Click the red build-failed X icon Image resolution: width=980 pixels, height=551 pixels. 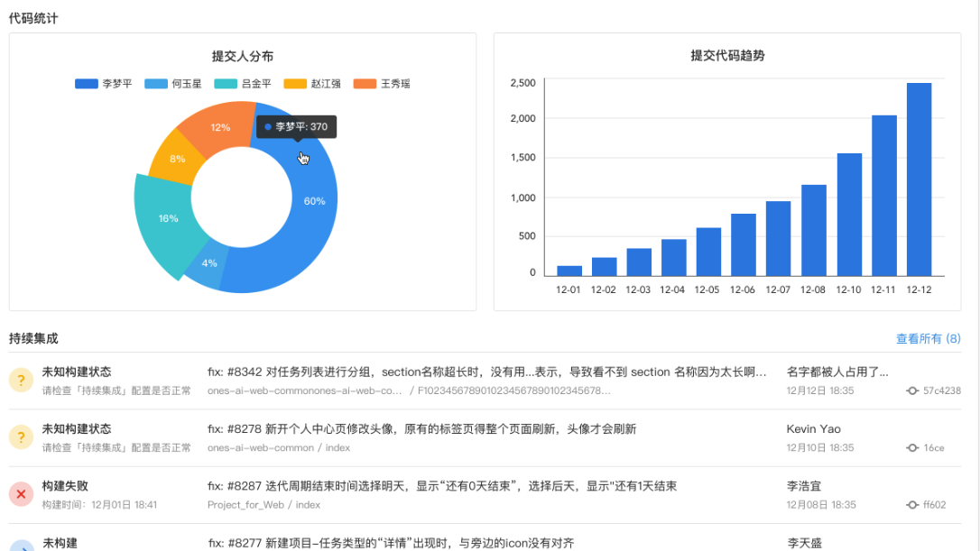coord(21,494)
